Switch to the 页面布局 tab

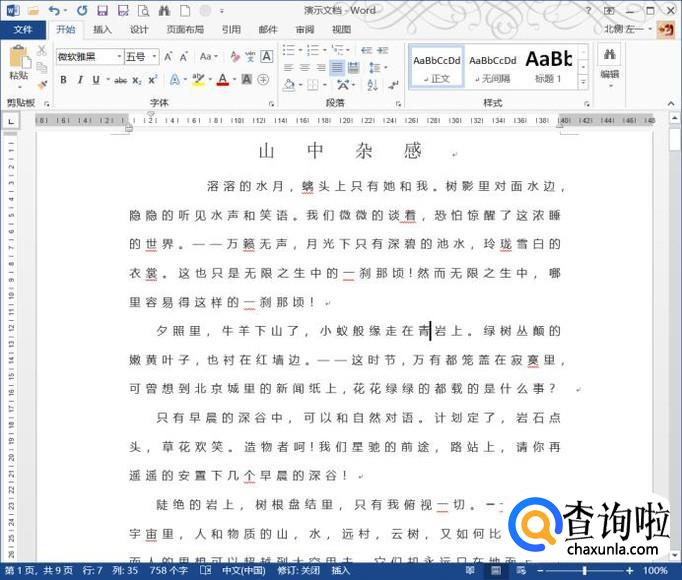pyautogui.click(x=185, y=30)
